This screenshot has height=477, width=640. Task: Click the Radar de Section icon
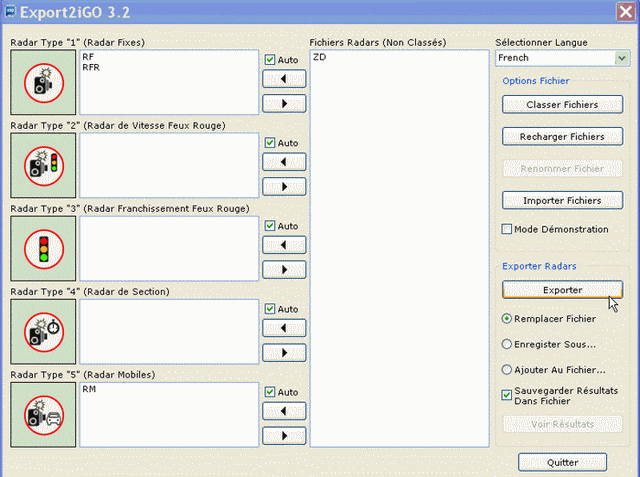tap(43, 330)
